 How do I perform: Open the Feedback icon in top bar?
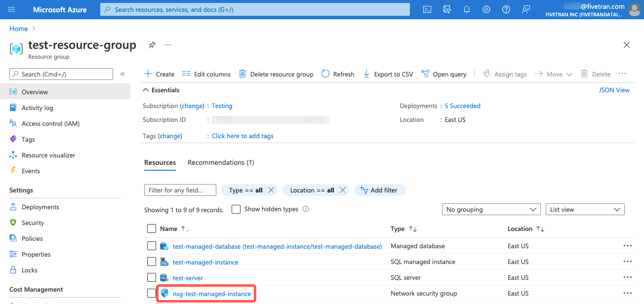point(526,9)
